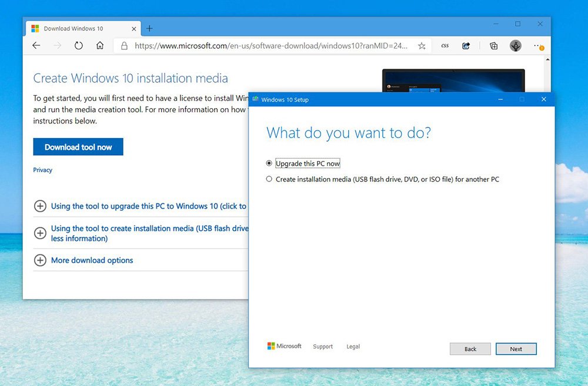
Task: Maximize the Edge browser window
Action: click(518, 24)
